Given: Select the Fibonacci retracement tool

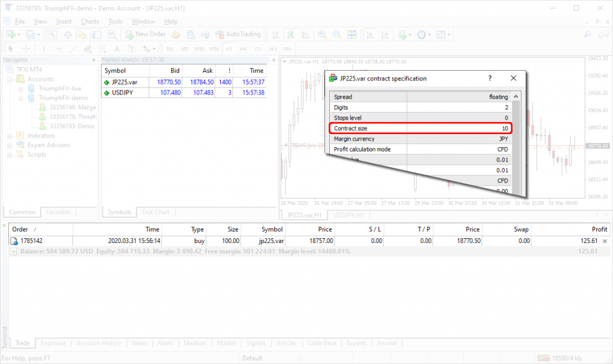Looking at the screenshot, I should click(102, 49).
